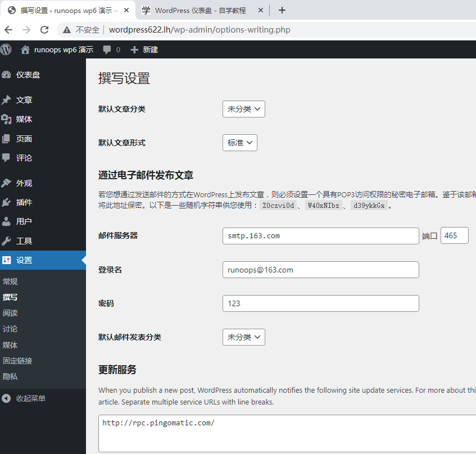Click the 邮件服务器 input field
476x454 pixels.
[320, 236]
